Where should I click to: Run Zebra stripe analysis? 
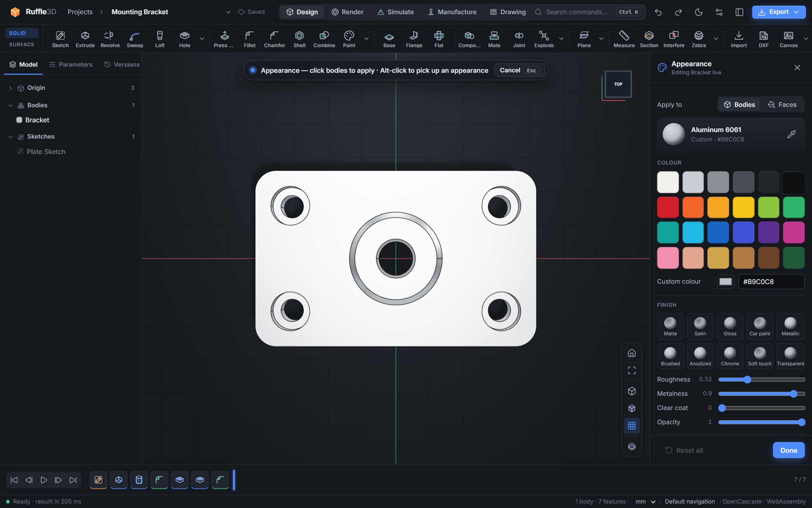click(699, 39)
